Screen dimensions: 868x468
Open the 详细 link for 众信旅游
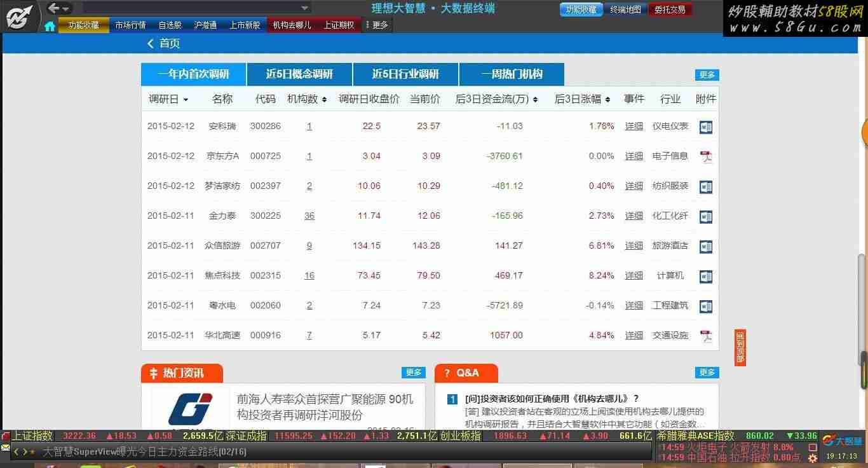[x=634, y=246]
